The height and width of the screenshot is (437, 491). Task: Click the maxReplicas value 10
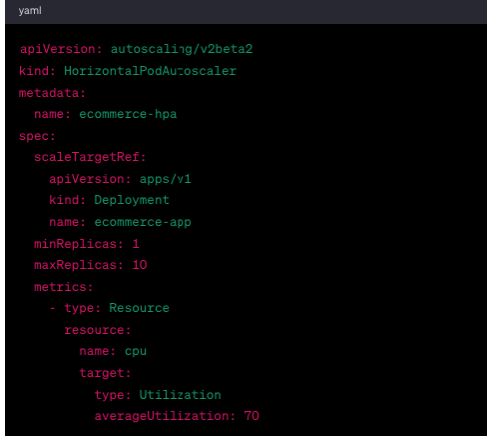[x=140, y=265]
